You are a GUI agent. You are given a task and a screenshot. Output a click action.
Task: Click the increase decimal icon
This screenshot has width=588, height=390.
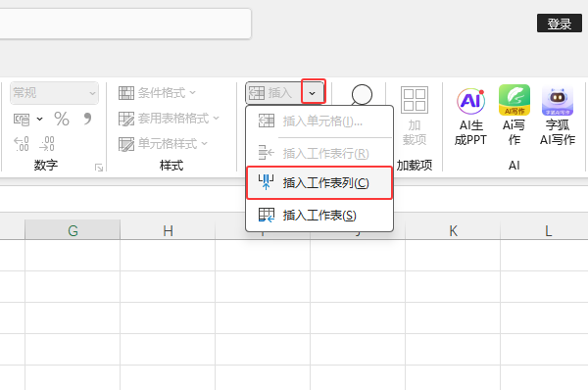coord(22,144)
